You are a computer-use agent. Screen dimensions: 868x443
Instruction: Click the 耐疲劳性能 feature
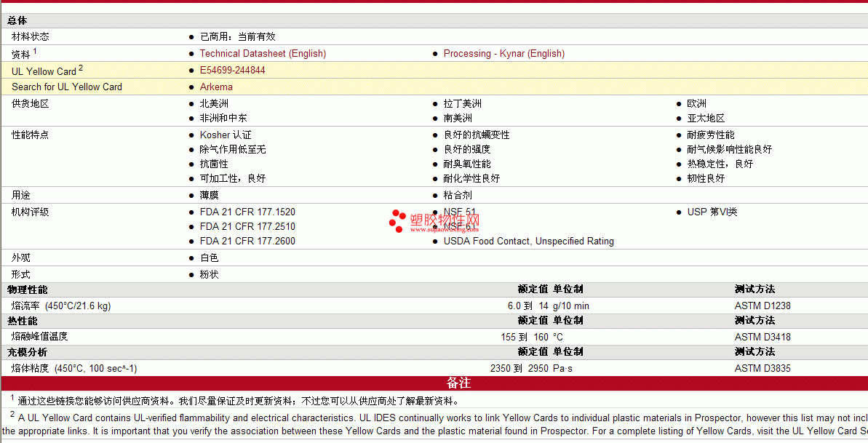pos(711,135)
